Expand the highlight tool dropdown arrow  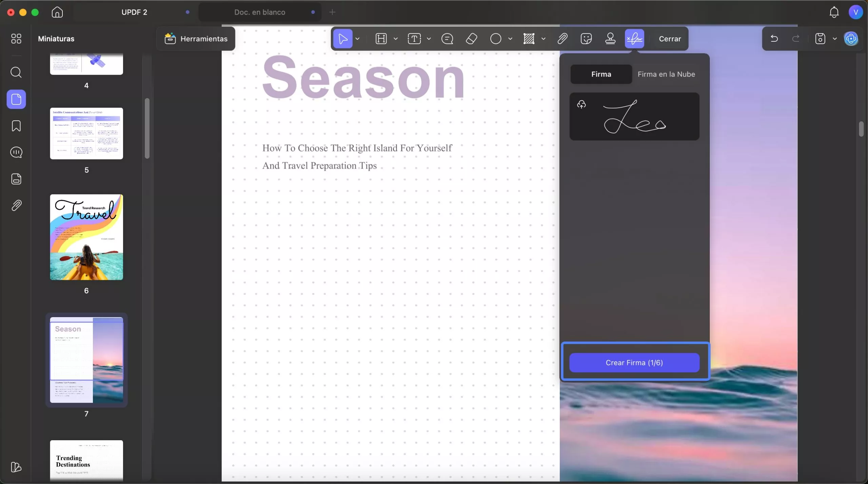pos(395,39)
